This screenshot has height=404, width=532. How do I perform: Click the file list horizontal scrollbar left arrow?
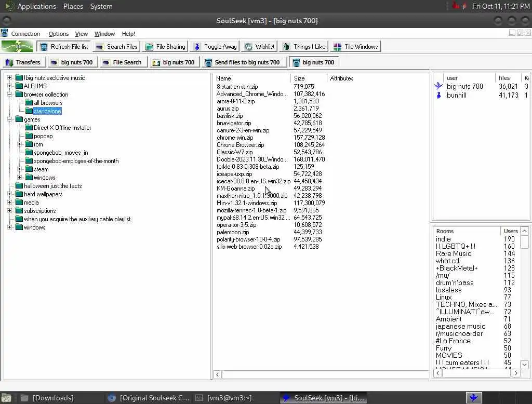point(218,374)
